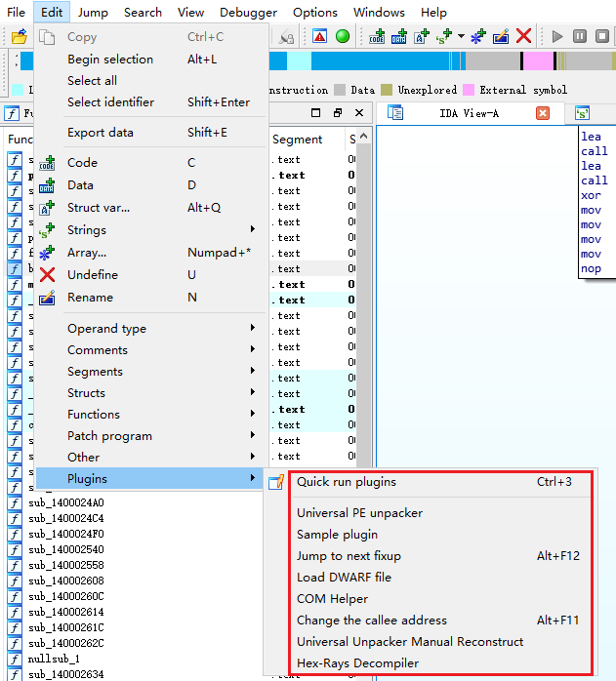616x681 pixels.
Task: Close the IDA View-A tab
Action: (543, 113)
